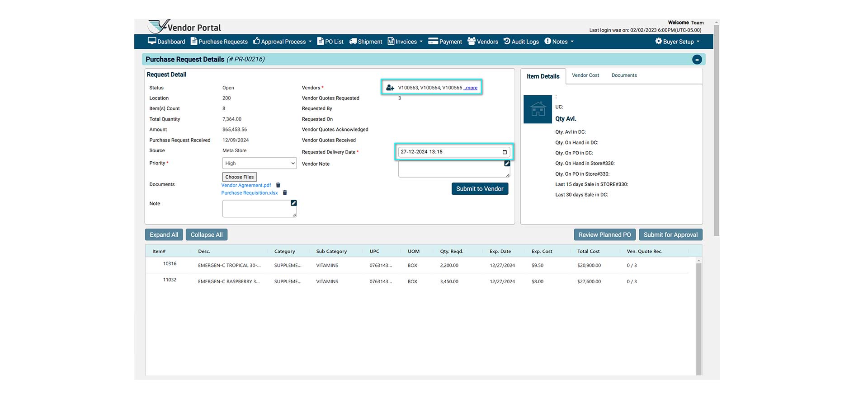Select item row 10316
Viewport: 868px width, 393px height.
(417, 265)
